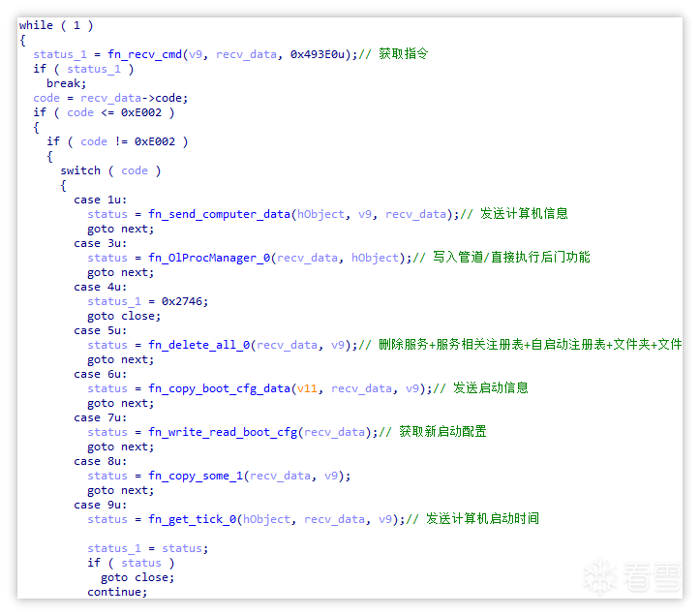
Task: Click the 'if ( status )' line
Action: [x=131, y=563]
